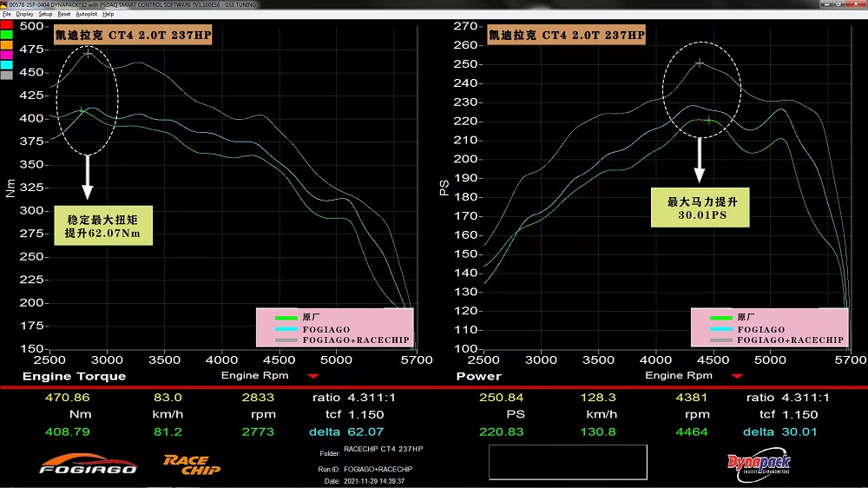Open the Display menu

pyautogui.click(x=24, y=14)
